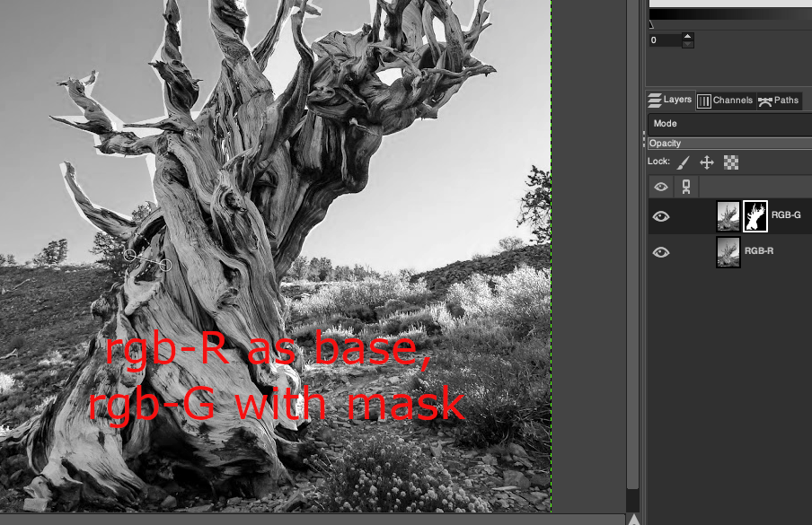The height and width of the screenshot is (525, 812).
Task: Select the RGB-G layer name
Action: pos(786,216)
